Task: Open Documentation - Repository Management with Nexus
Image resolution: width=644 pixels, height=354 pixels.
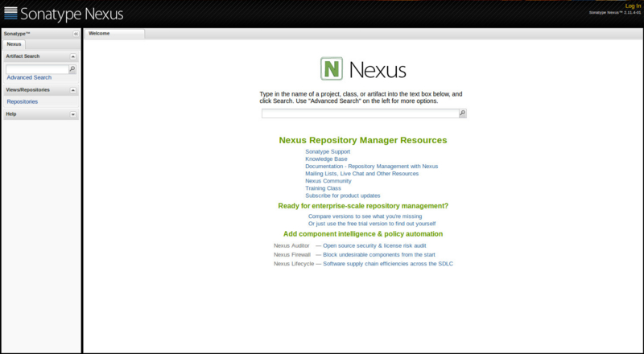Action: (372, 167)
